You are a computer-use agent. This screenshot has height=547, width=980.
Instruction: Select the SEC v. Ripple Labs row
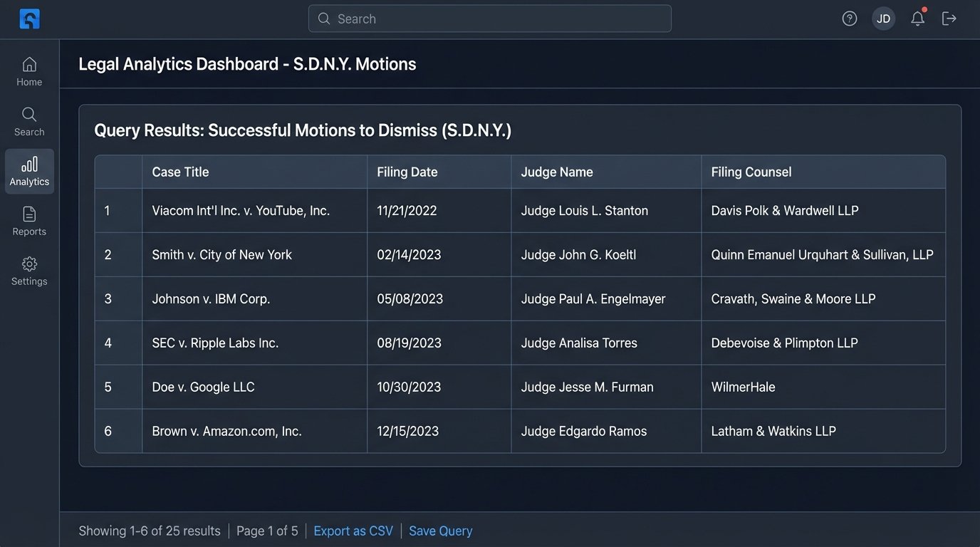(215, 343)
